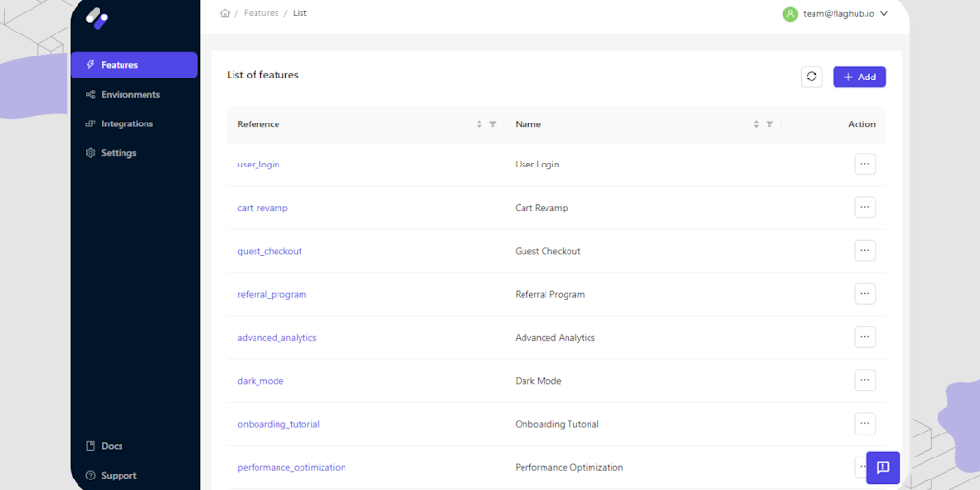Click the Name column filter icon
The image size is (980, 490).
click(769, 124)
